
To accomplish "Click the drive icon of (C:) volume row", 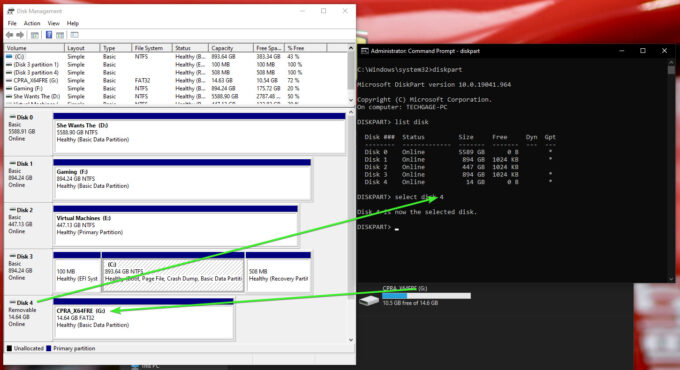I will coord(9,57).
